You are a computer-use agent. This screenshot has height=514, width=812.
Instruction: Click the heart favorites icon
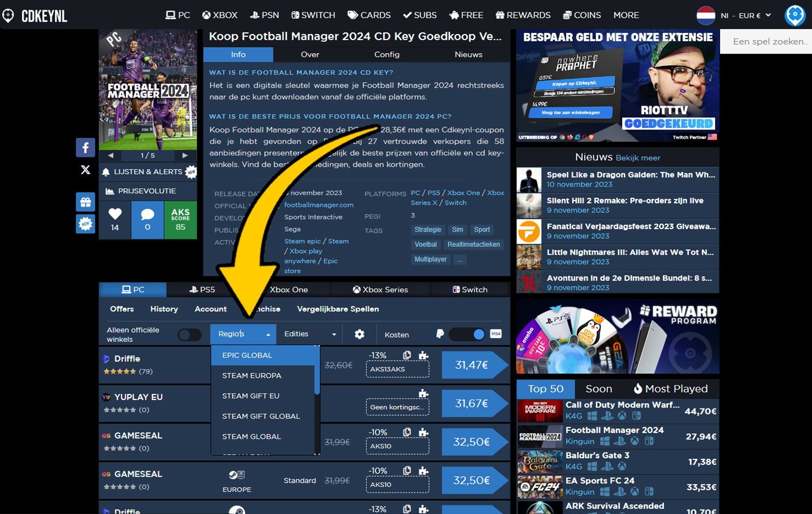point(115,215)
